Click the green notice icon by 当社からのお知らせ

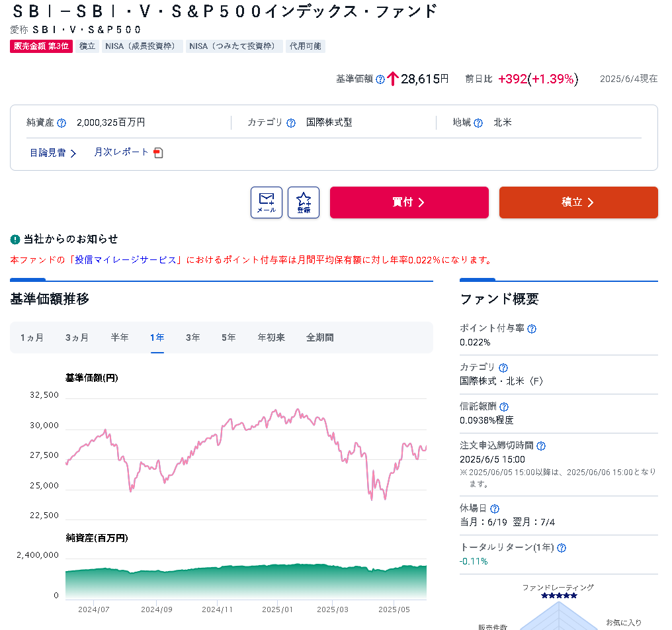pos(15,240)
